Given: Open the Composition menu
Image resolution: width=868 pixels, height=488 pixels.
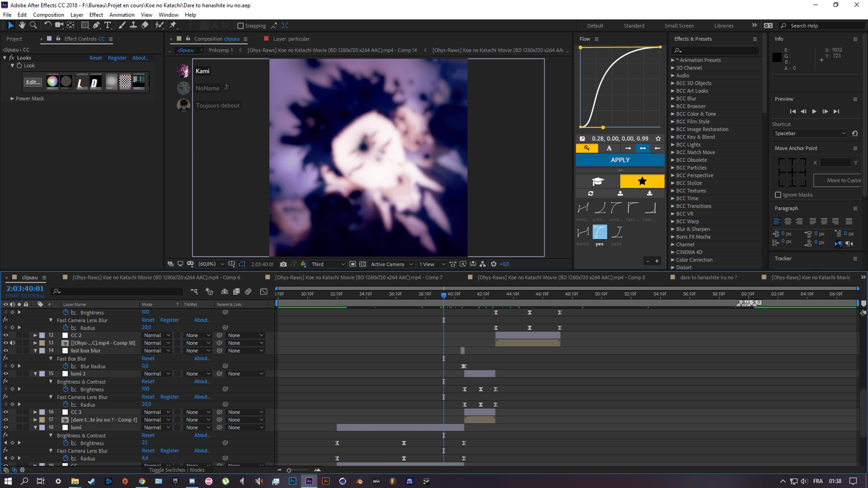Looking at the screenshot, I should [x=48, y=15].
